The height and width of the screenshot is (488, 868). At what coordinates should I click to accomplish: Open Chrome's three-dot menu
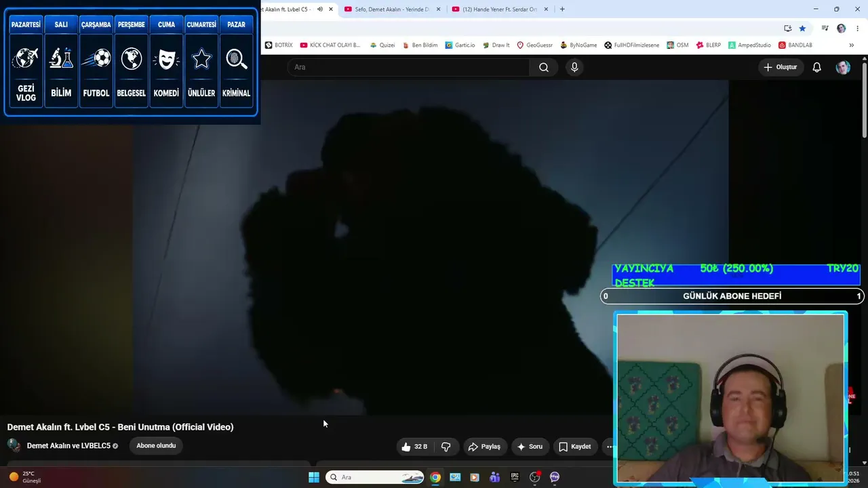(x=858, y=28)
